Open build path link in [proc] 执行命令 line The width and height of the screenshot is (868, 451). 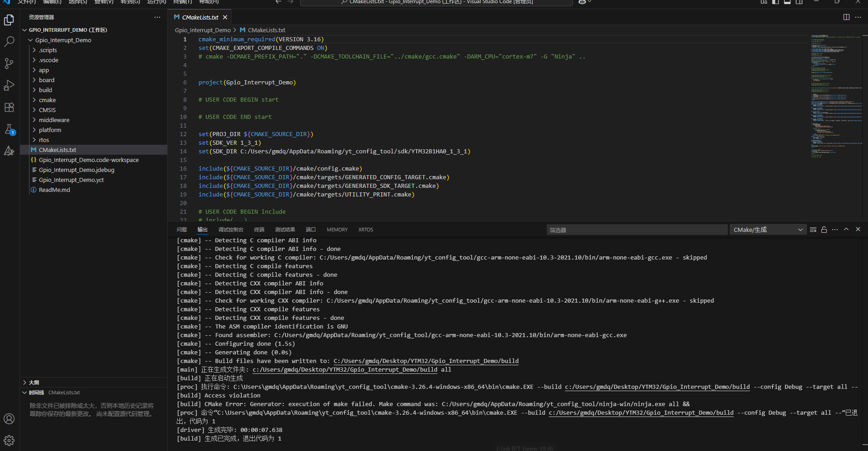657,387
